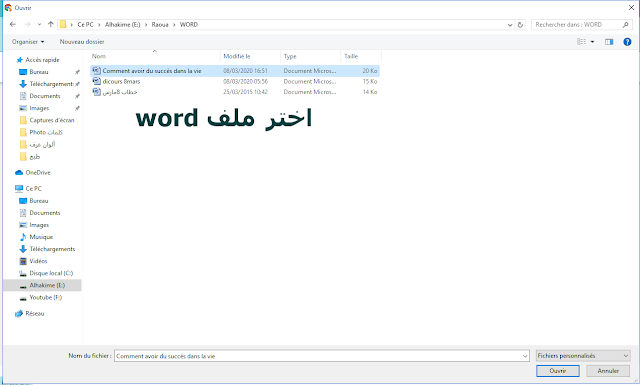Click the Forward navigation arrow
The image size is (640, 385).
(x=27, y=24)
